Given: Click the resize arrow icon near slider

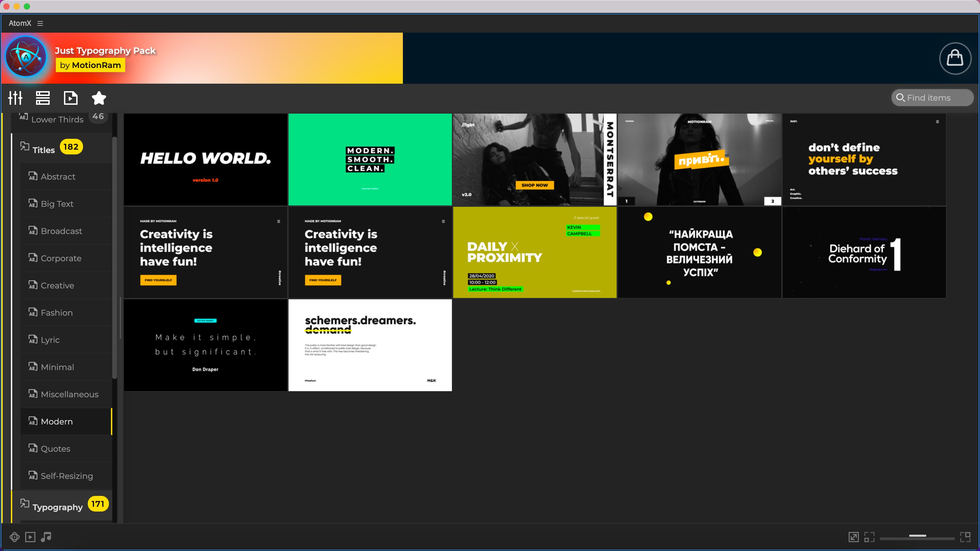Looking at the screenshot, I should tap(853, 537).
